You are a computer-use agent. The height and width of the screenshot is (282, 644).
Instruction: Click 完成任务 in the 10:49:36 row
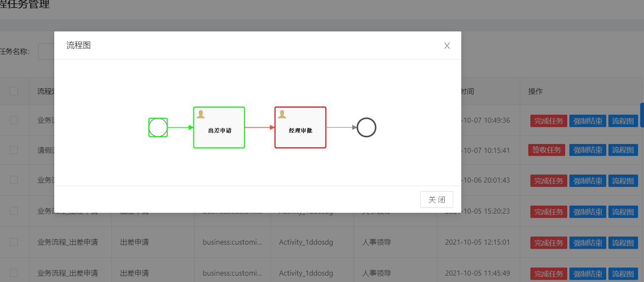[x=549, y=121]
